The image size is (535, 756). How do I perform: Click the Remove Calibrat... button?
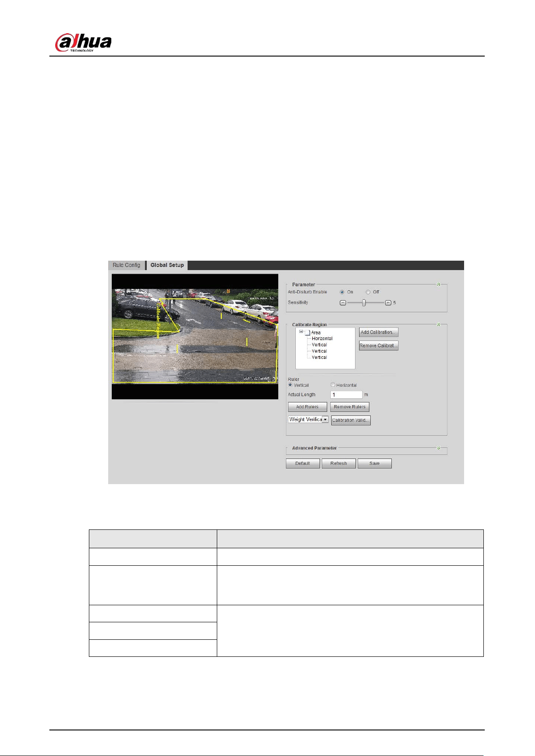[379, 345]
